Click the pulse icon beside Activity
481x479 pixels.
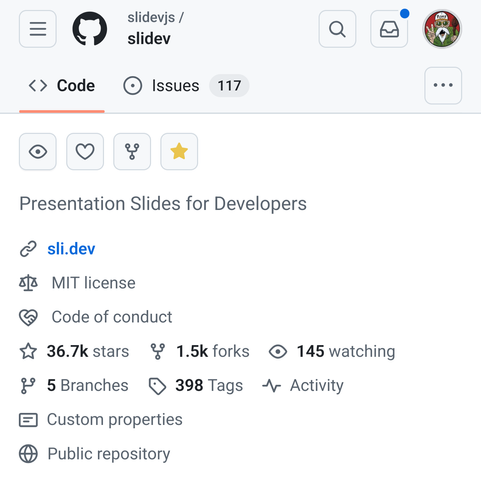(272, 386)
